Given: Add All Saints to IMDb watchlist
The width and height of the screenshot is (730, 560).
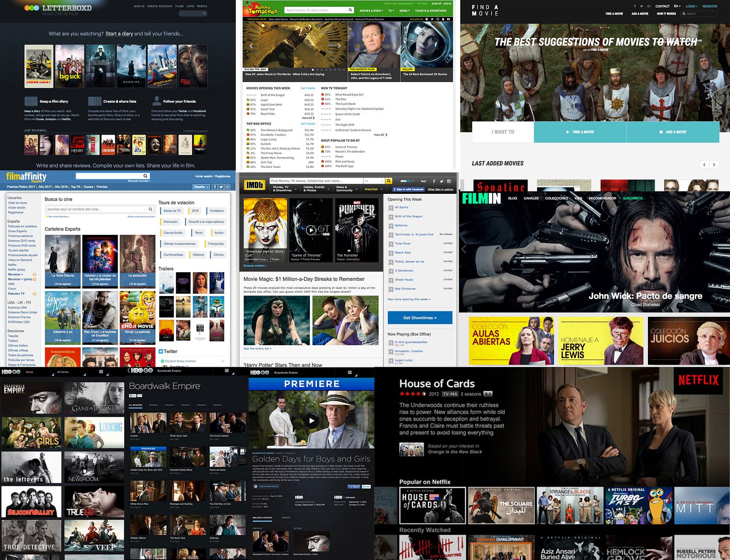Looking at the screenshot, I should tap(391, 208).
